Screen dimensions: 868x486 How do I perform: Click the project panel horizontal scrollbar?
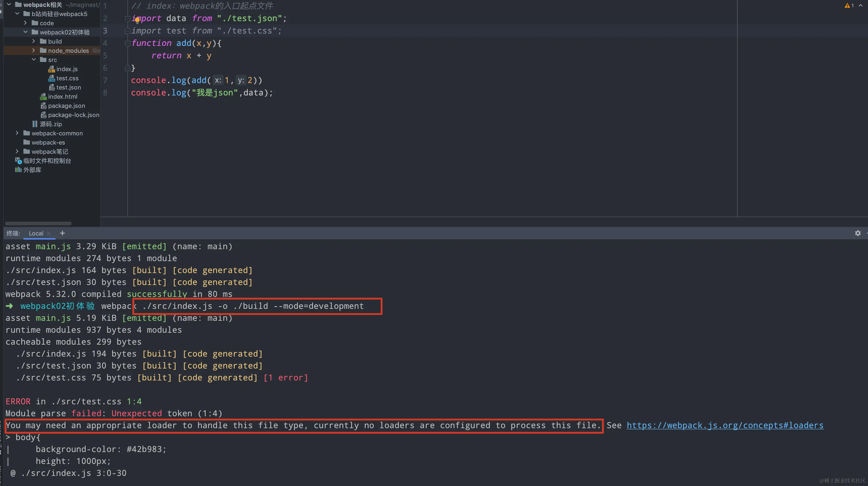pyautogui.click(x=38, y=223)
